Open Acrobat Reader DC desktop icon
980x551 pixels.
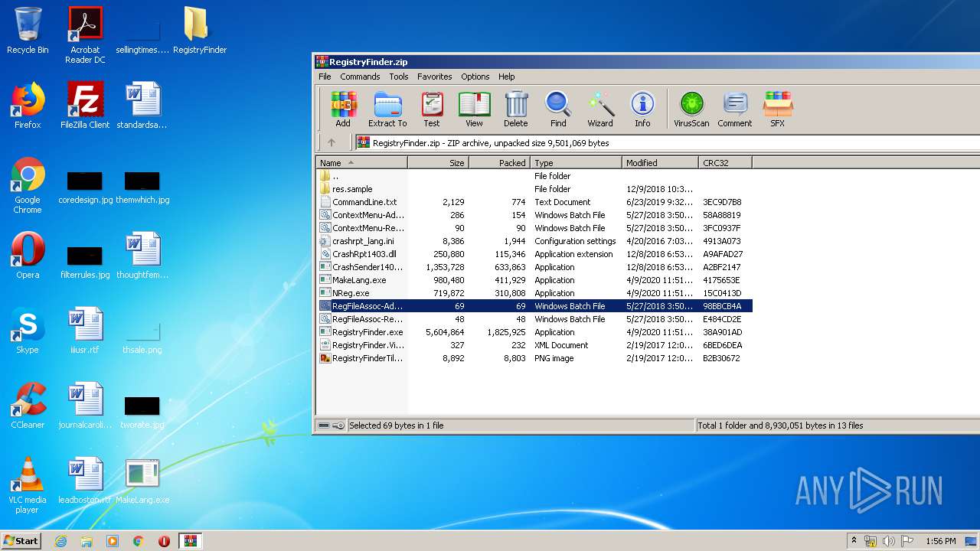(x=85, y=35)
